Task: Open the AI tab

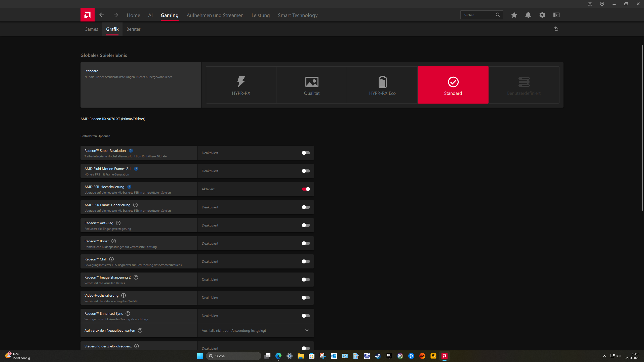Action: click(x=150, y=15)
